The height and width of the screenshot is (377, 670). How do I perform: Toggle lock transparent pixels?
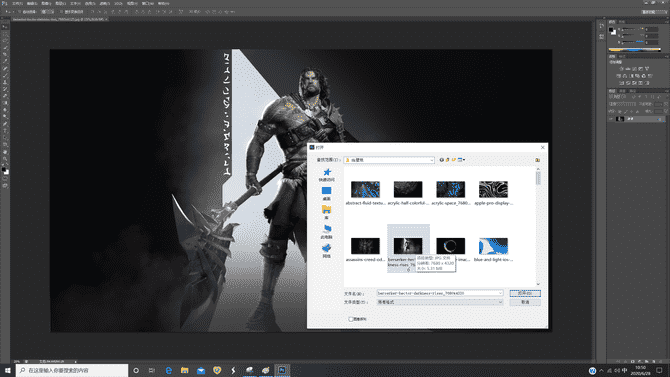point(620,111)
